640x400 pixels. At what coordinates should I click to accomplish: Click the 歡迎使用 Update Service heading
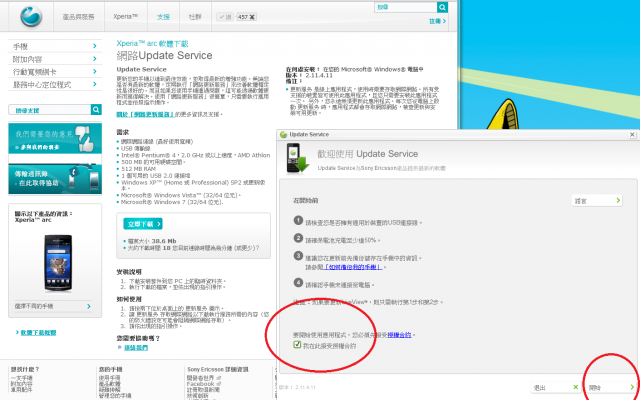point(368,154)
